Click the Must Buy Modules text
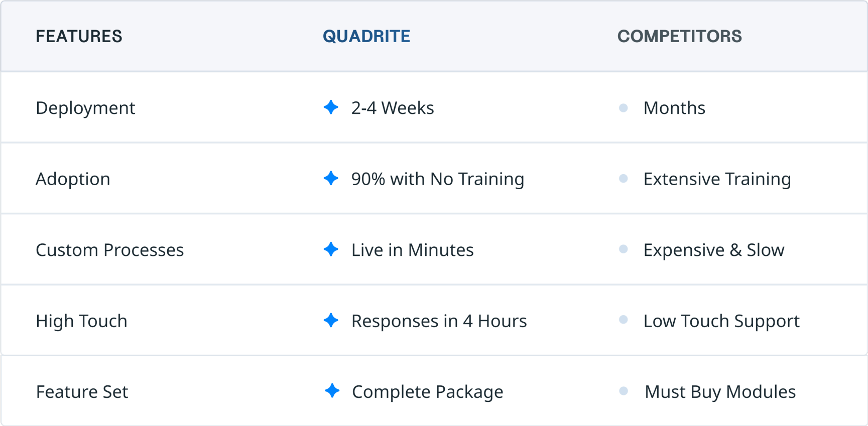The height and width of the screenshot is (426, 868). pyautogui.click(x=720, y=392)
